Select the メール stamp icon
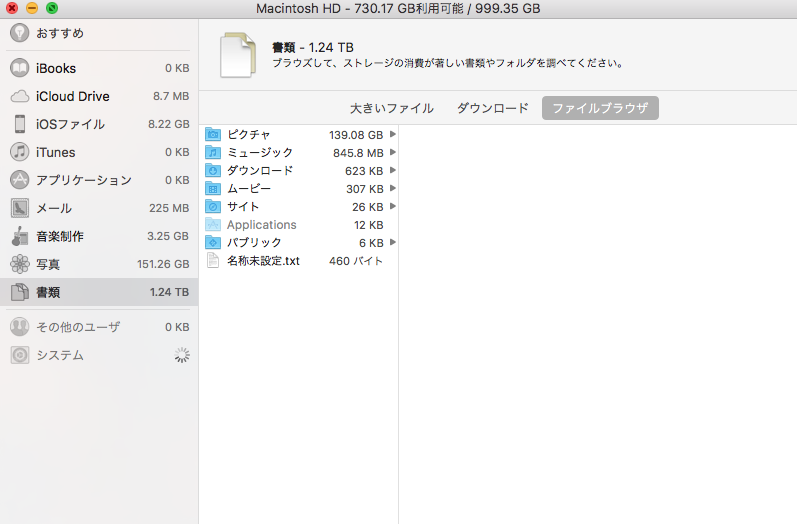This screenshot has width=797, height=524. tap(19, 208)
